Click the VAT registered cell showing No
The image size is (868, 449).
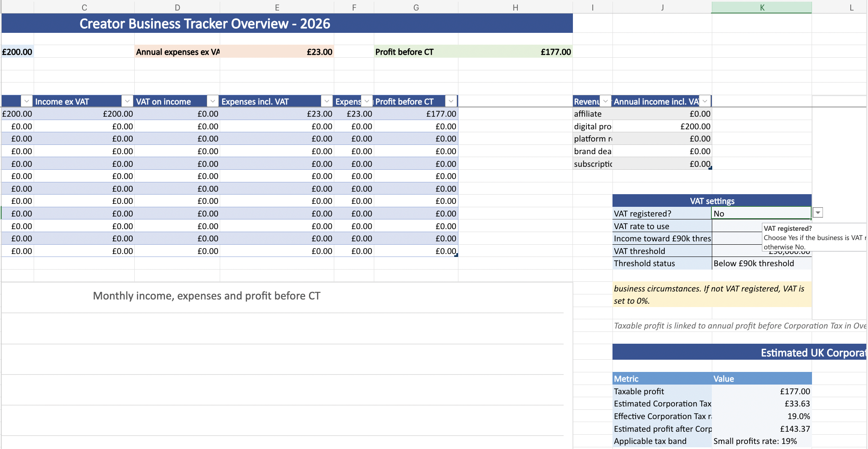[761, 213]
